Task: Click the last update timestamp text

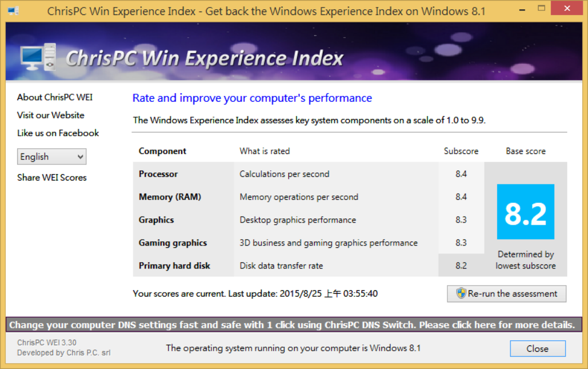Action: coord(329,294)
